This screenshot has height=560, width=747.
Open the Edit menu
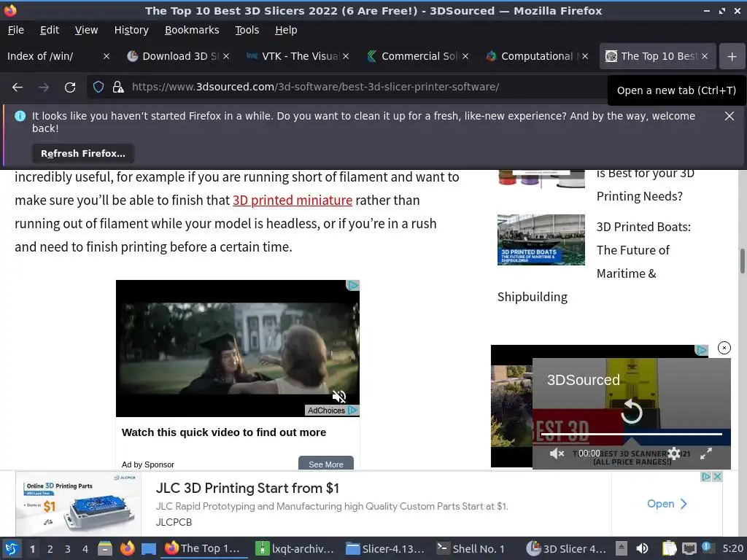coord(50,30)
